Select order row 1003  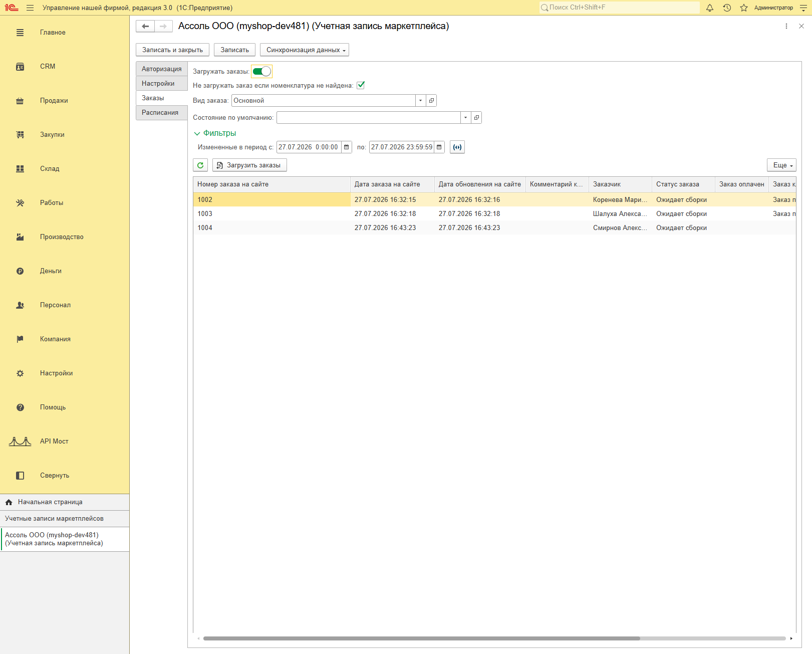tap(494, 213)
